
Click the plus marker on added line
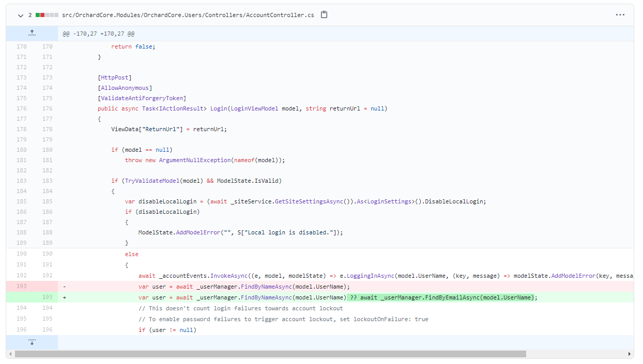coord(64,297)
